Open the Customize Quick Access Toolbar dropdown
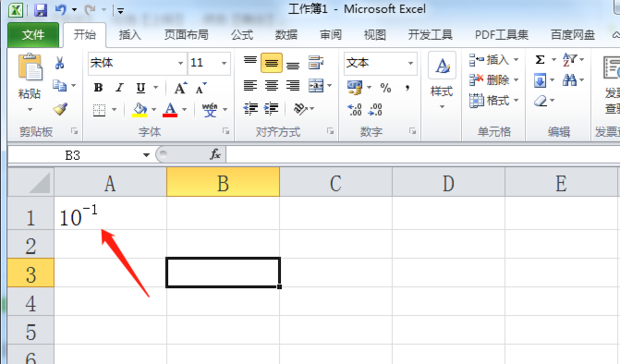 click(x=121, y=11)
